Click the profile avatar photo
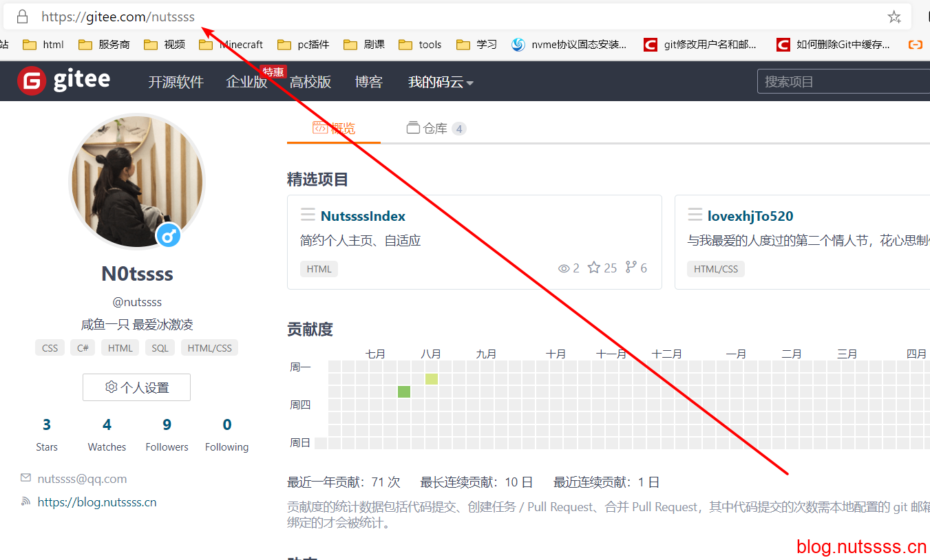This screenshot has width=930, height=560. point(136,181)
